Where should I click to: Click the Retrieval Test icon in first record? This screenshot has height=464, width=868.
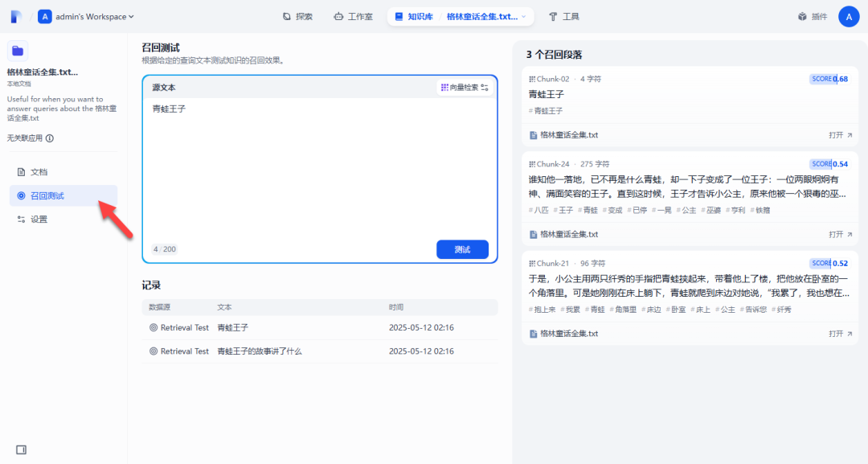coord(154,328)
